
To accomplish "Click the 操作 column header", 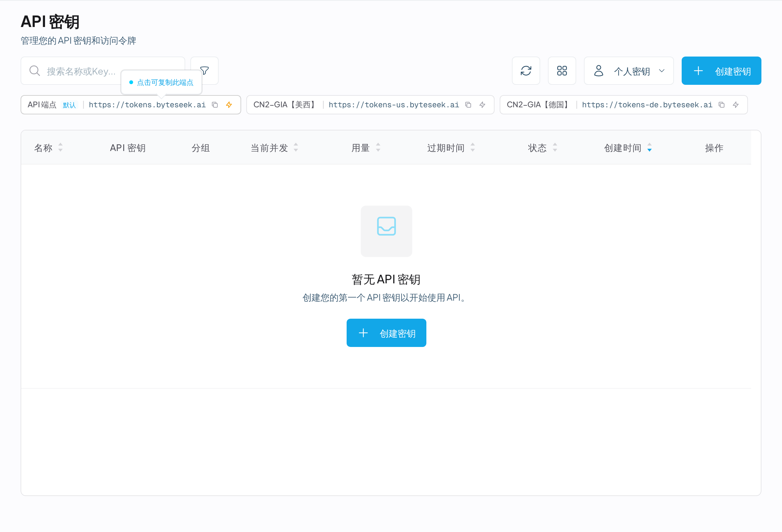I will pyautogui.click(x=714, y=148).
